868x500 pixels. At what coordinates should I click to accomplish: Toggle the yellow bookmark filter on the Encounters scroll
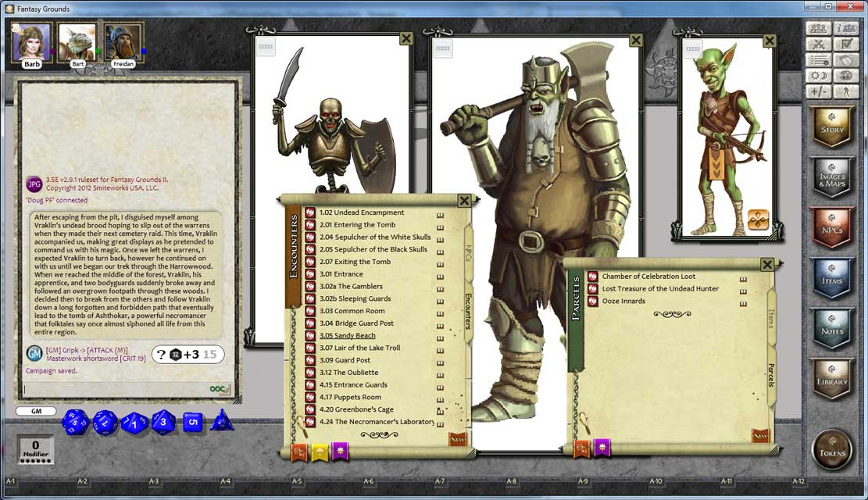(320, 451)
